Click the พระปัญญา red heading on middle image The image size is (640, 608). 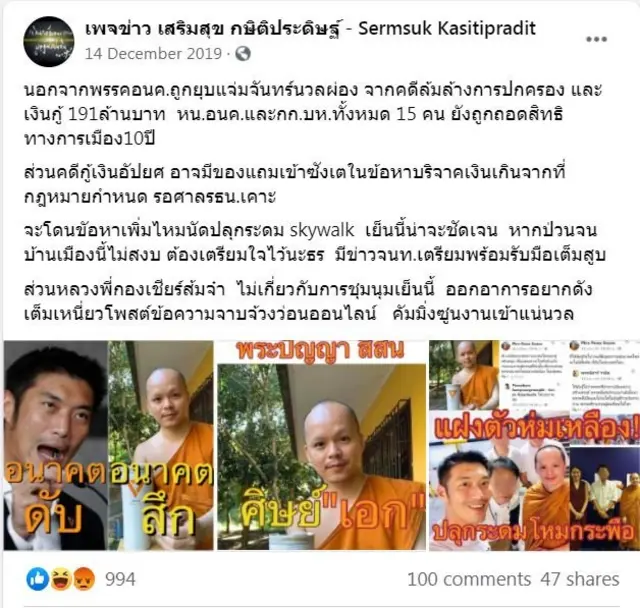point(321,351)
